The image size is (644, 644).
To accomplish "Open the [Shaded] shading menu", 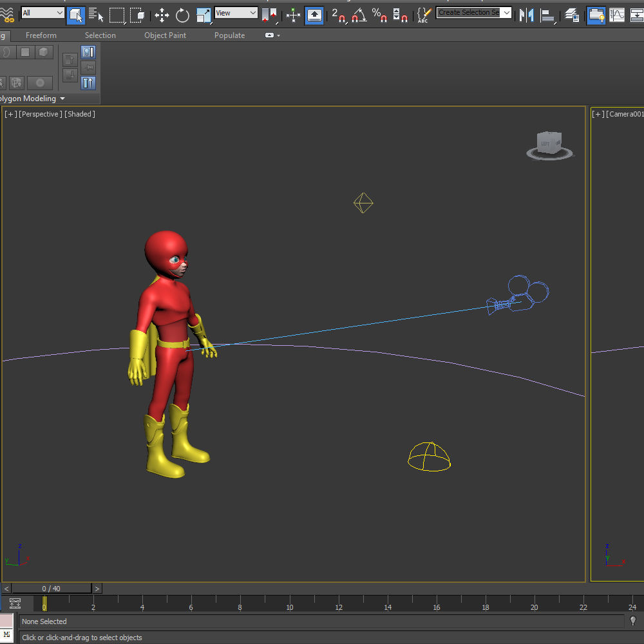I will [80, 114].
